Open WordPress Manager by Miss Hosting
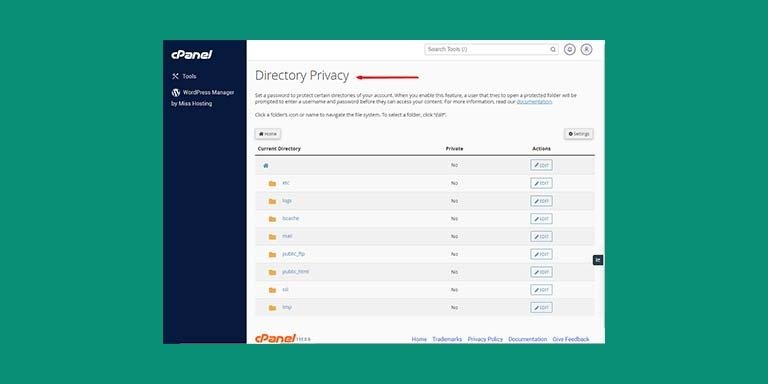 click(x=203, y=97)
